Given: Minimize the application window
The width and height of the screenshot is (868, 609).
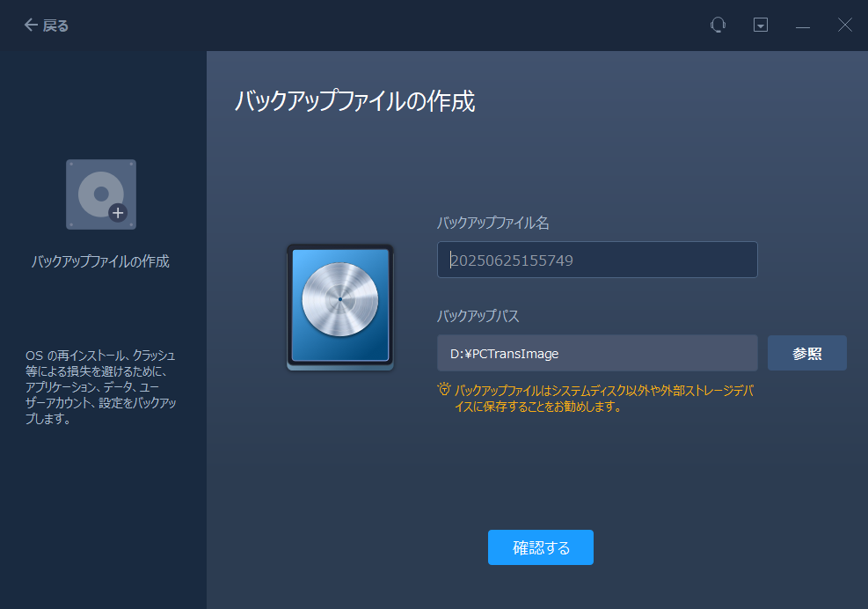Looking at the screenshot, I should 802,25.
